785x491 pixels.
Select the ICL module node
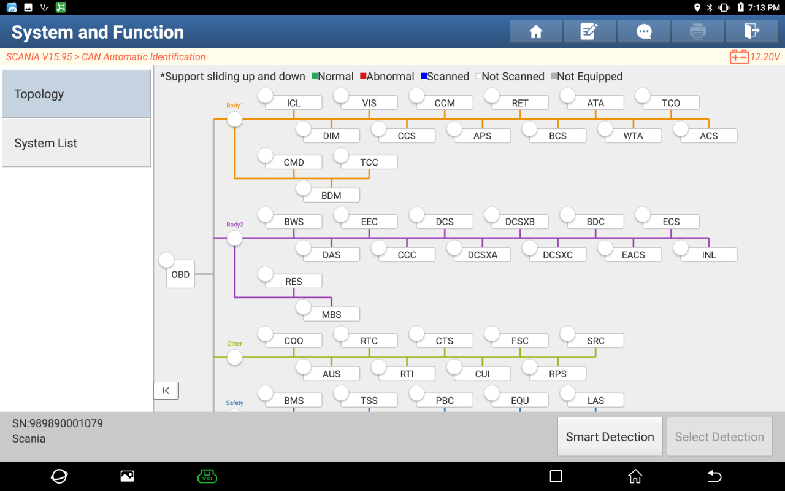pos(293,103)
